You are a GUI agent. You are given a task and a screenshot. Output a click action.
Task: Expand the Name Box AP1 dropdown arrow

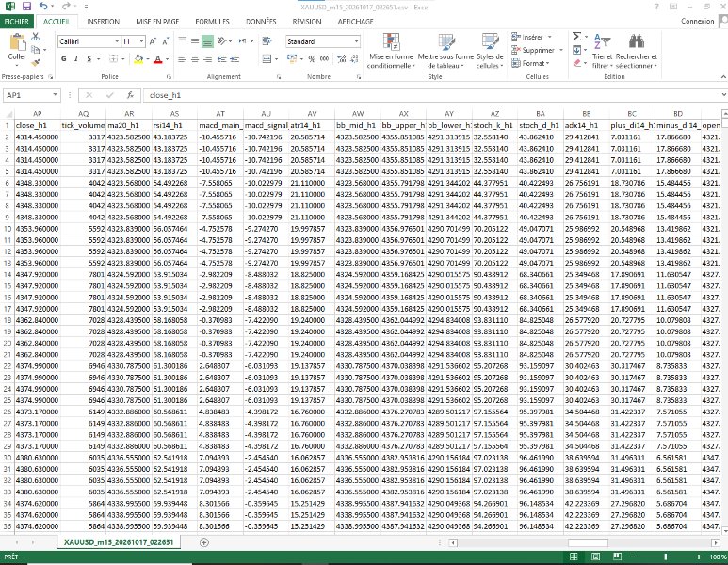point(56,95)
